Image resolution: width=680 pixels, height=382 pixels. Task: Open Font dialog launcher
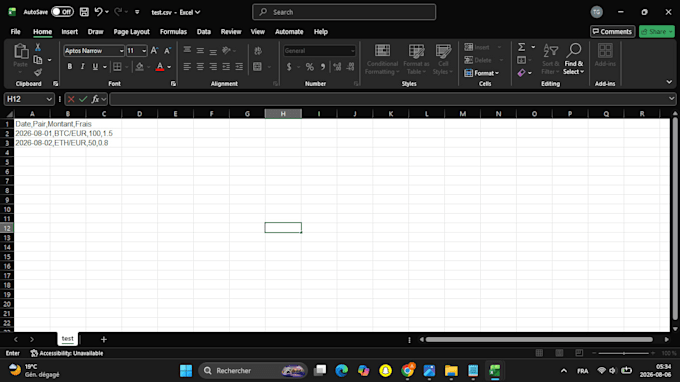point(173,84)
